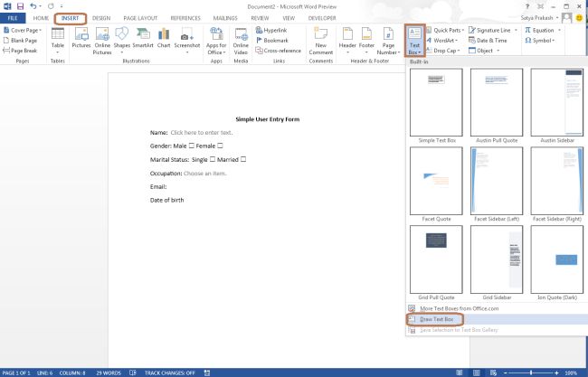Screen dimensions: 588x377
Task: Switch to the DESIGN tab
Action: (101, 18)
